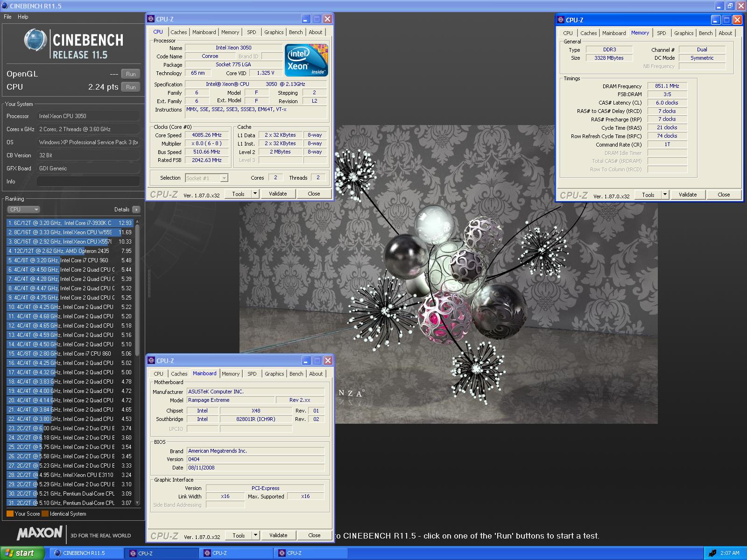Click Tools button in Mainboard window
Viewport: 747px width, 560px height.
click(239, 535)
